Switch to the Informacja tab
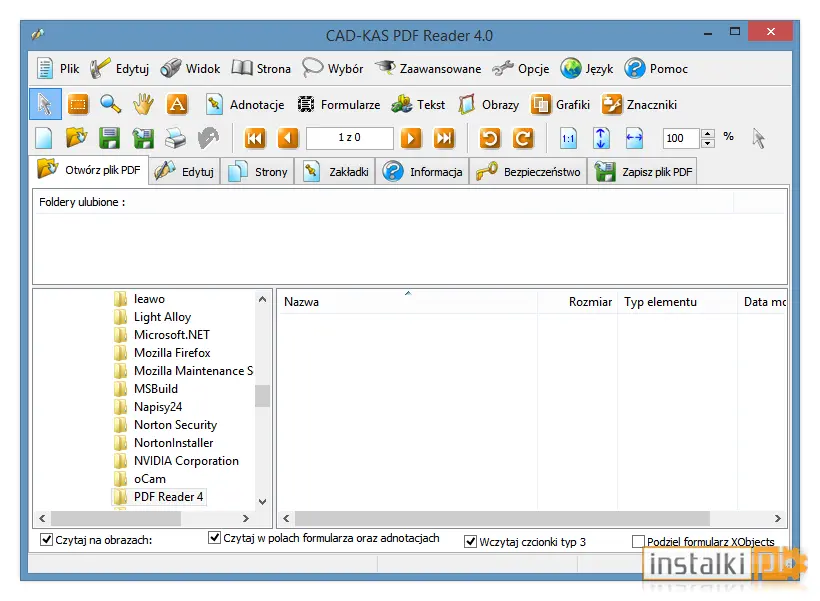The width and height of the screenshot is (820, 601). [x=422, y=172]
